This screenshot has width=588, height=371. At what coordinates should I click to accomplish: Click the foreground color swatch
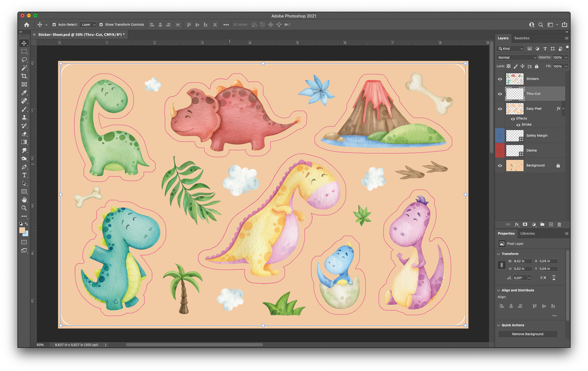coord(22,231)
